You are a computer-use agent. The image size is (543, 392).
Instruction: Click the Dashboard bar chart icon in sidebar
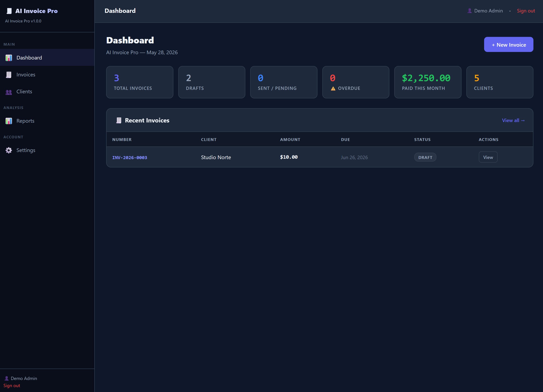(9, 58)
